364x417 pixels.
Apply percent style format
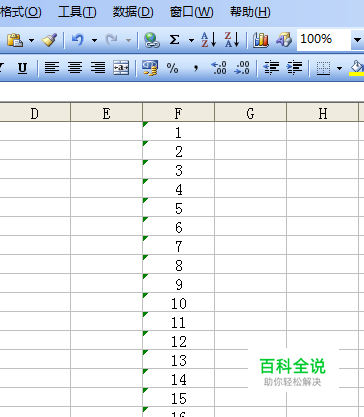pyautogui.click(x=172, y=69)
